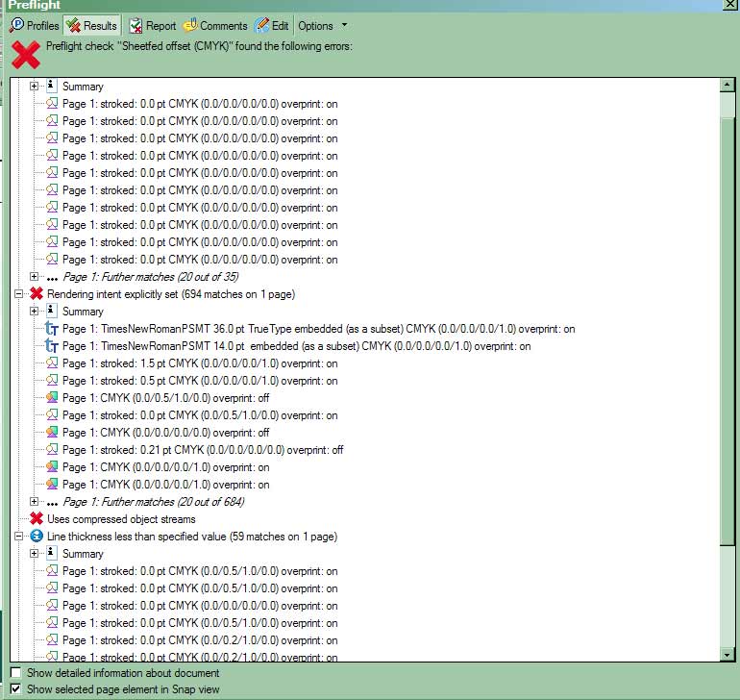Click scrollbar down arrow of results list

(x=728, y=655)
